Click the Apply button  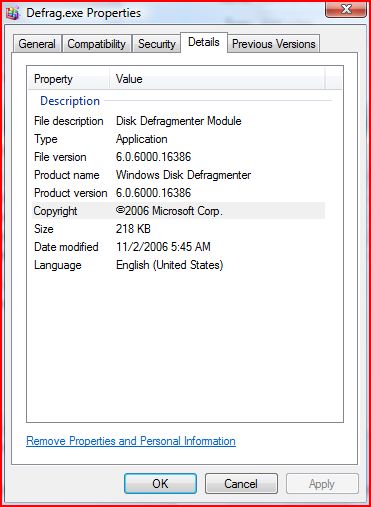(322, 483)
